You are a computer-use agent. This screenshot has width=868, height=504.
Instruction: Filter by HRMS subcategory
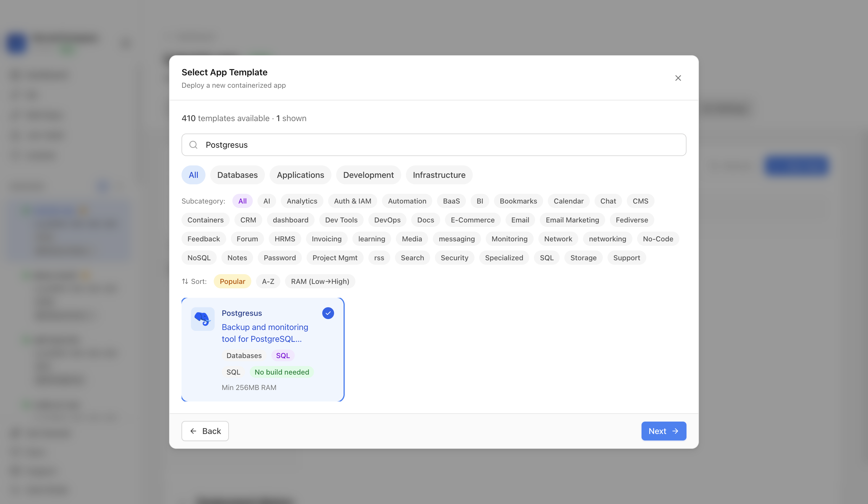pyautogui.click(x=284, y=239)
